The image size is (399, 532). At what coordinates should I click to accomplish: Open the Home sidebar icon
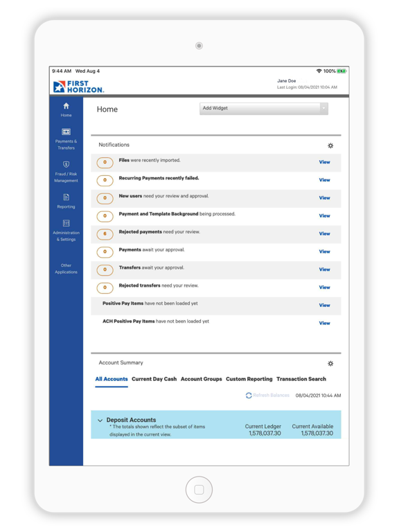point(66,106)
